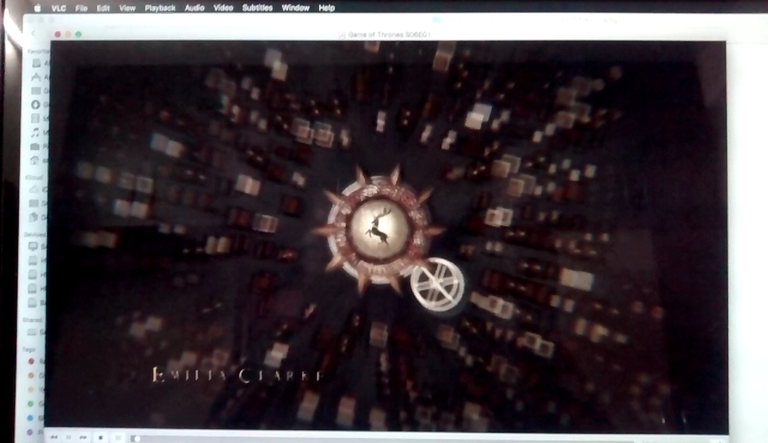Toggle the playlist button in VLC
Screen dimensions: 768x443
point(118,437)
